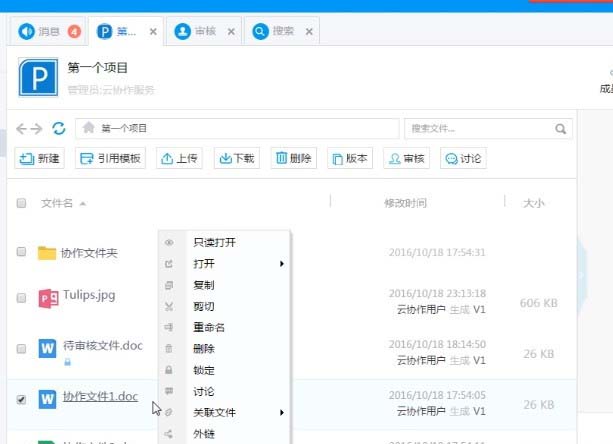This screenshot has width=613, height=444.
Task: Click the Word icon of 协作文件1.doc
Action: [x=46, y=399]
